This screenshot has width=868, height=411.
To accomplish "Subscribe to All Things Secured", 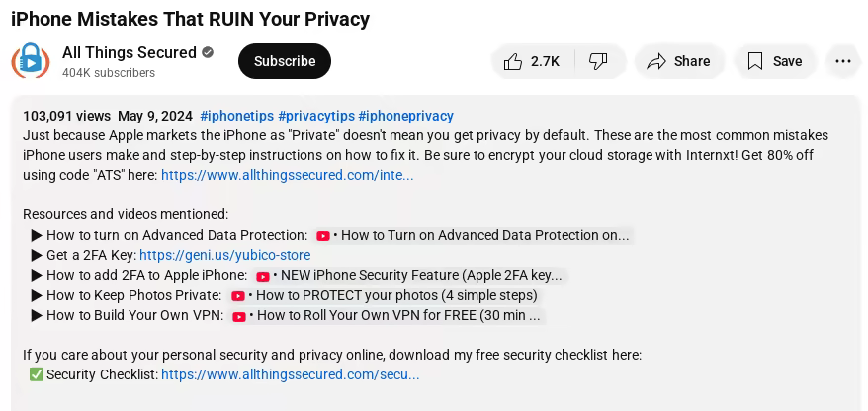I will 285,61.
